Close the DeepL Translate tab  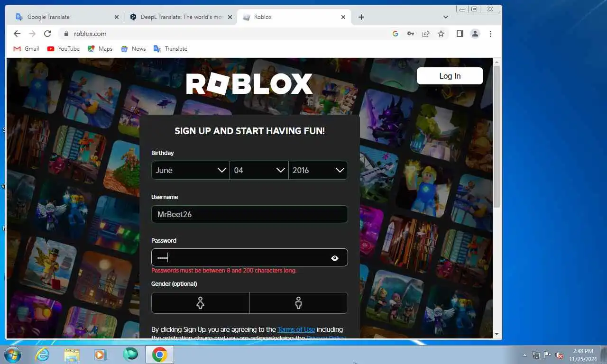(230, 17)
